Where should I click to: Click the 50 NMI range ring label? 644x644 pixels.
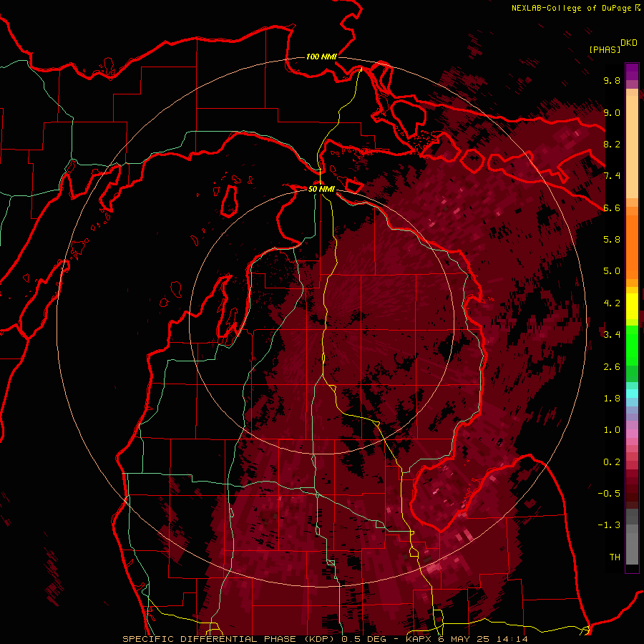pos(321,189)
